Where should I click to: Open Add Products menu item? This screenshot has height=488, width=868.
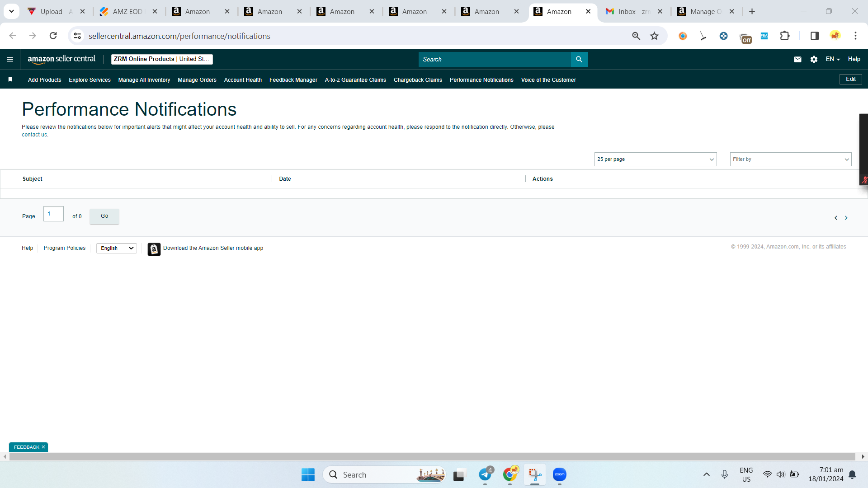click(44, 80)
